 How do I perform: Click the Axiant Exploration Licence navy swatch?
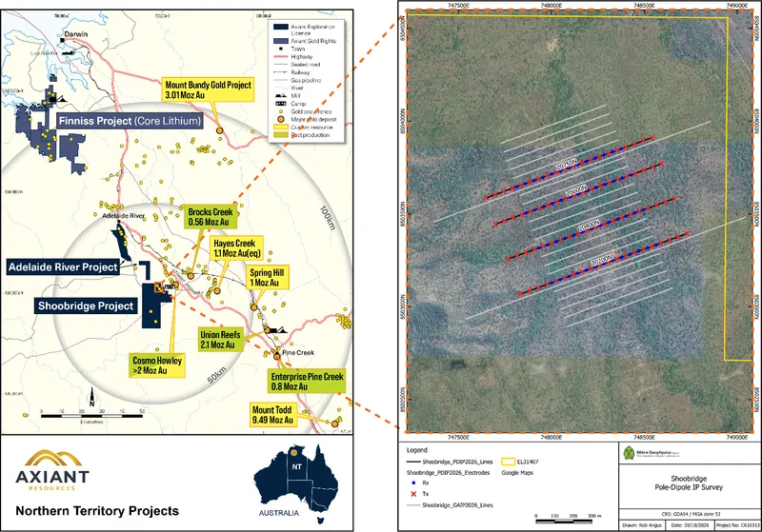tap(280, 27)
